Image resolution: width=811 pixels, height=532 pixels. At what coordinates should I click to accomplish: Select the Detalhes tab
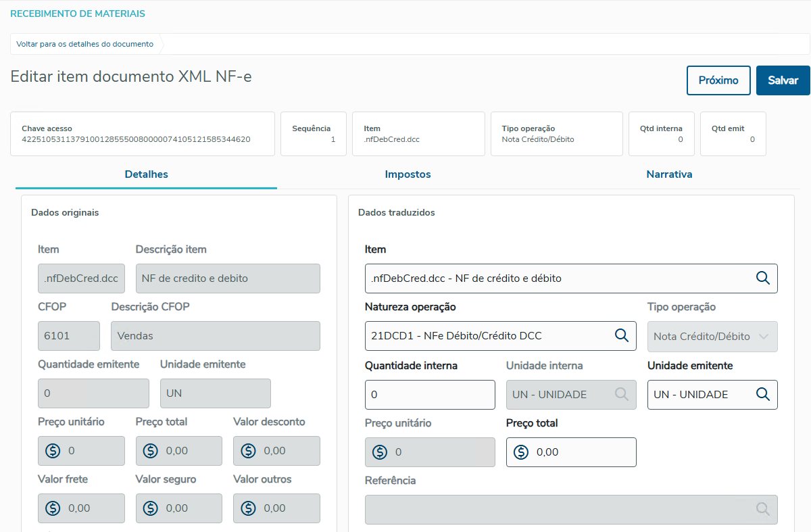click(146, 174)
